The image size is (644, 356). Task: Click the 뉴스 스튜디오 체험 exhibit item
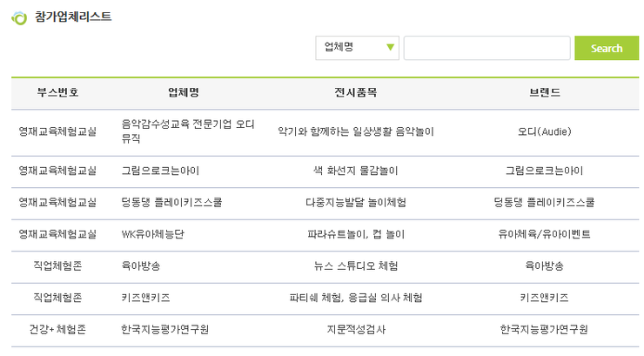point(356,266)
